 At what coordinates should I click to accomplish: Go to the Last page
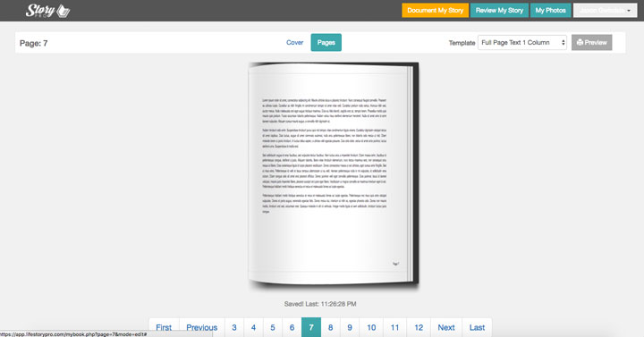coord(477,327)
